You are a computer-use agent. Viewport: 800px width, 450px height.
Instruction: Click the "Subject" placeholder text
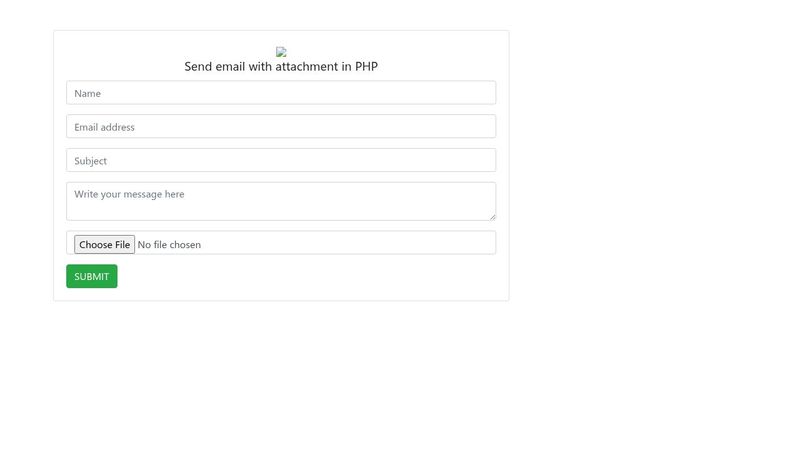click(x=90, y=161)
